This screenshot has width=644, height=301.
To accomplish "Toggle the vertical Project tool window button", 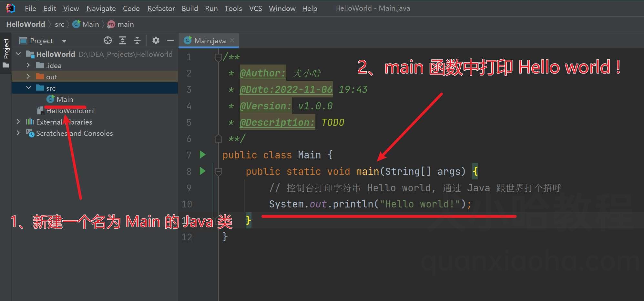I will tap(6, 53).
